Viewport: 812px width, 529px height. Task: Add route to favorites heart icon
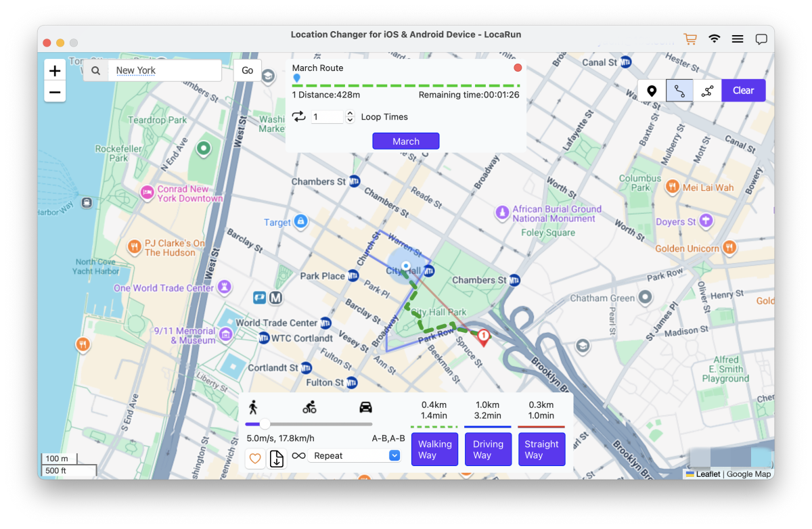pos(255,459)
